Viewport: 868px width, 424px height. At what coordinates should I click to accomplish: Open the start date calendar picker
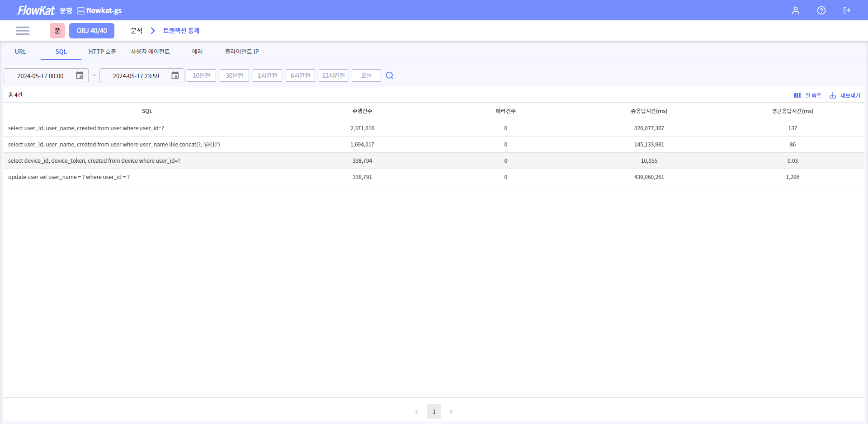pyautogui.click(x=80, y=75)
